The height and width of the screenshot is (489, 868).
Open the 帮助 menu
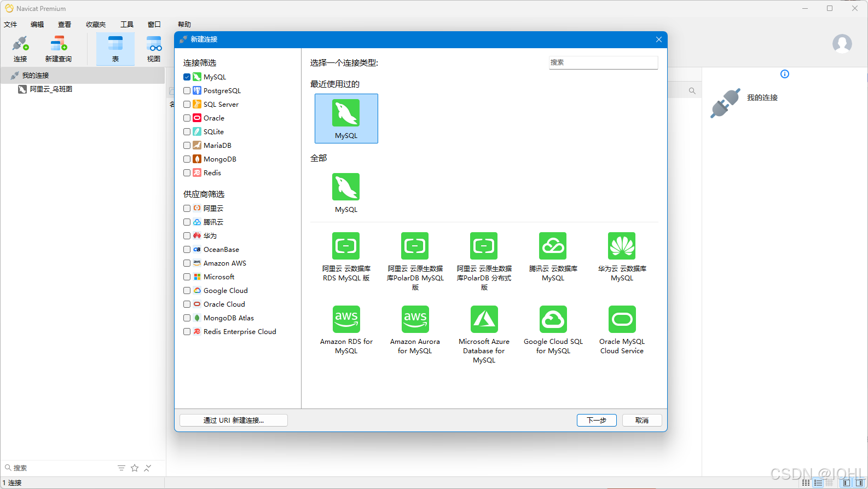click(184, 25)
